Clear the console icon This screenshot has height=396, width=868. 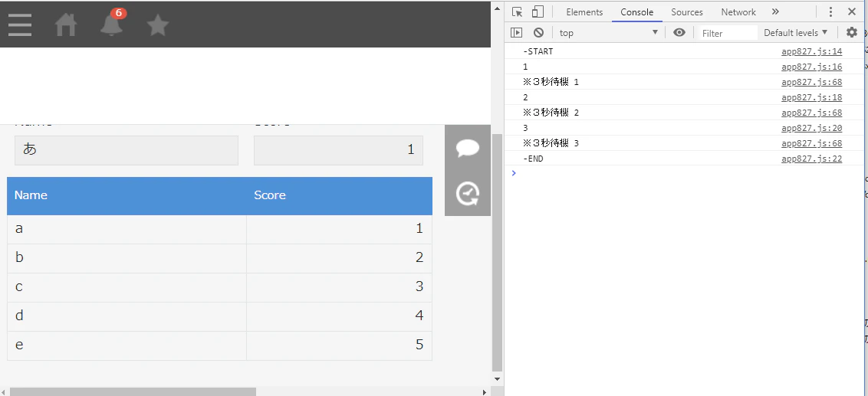pyautogui.click(x=538, y=33)
